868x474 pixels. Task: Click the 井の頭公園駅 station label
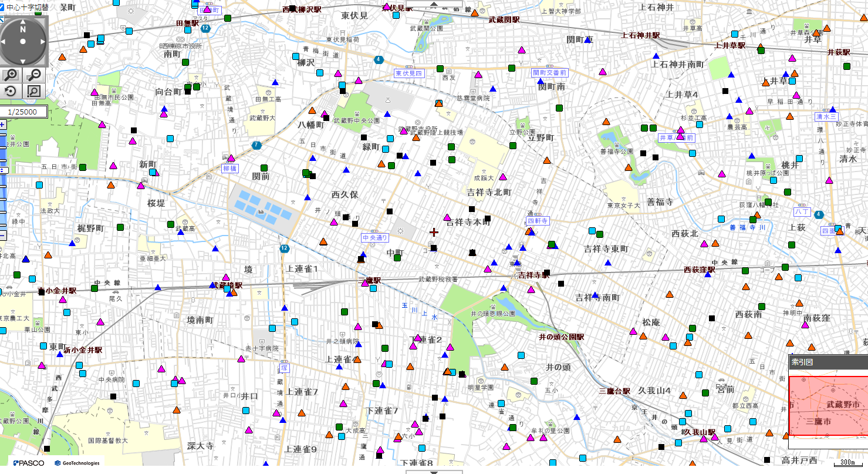pos(562,337)
